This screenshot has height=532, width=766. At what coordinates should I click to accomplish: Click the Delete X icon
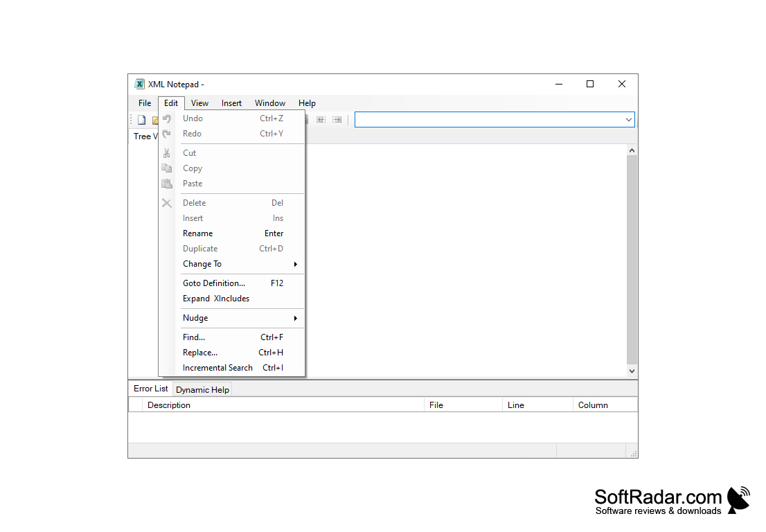point(167,203)
